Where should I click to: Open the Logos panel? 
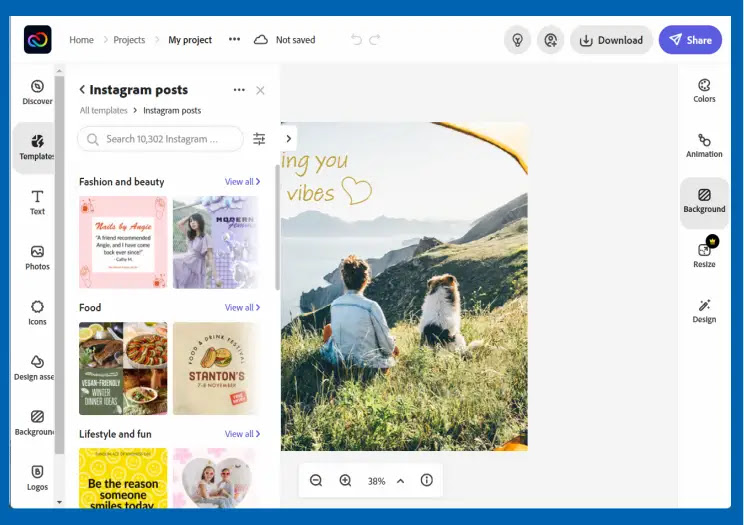pos(37,478)
